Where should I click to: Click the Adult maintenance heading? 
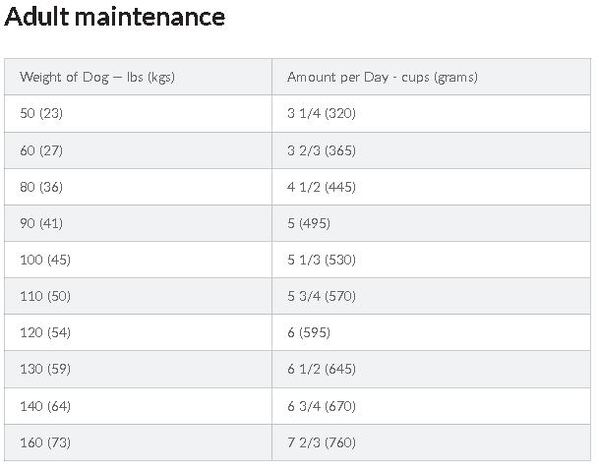pos(115,17)
